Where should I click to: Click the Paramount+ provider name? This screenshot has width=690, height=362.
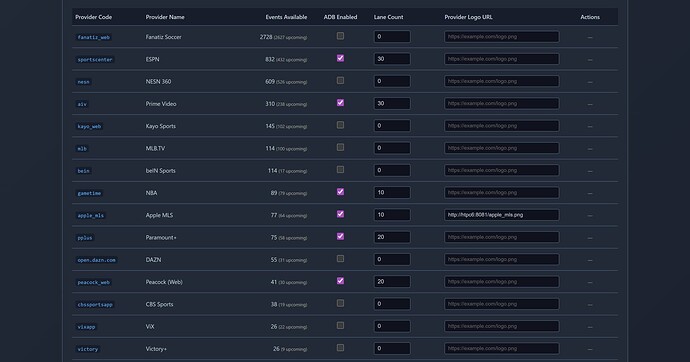(161, 238)
